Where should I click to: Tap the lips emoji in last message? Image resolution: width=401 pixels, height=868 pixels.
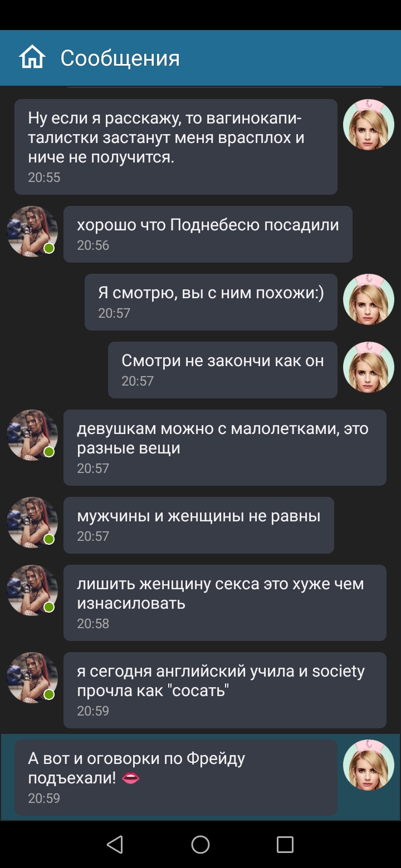pos(130,778)
